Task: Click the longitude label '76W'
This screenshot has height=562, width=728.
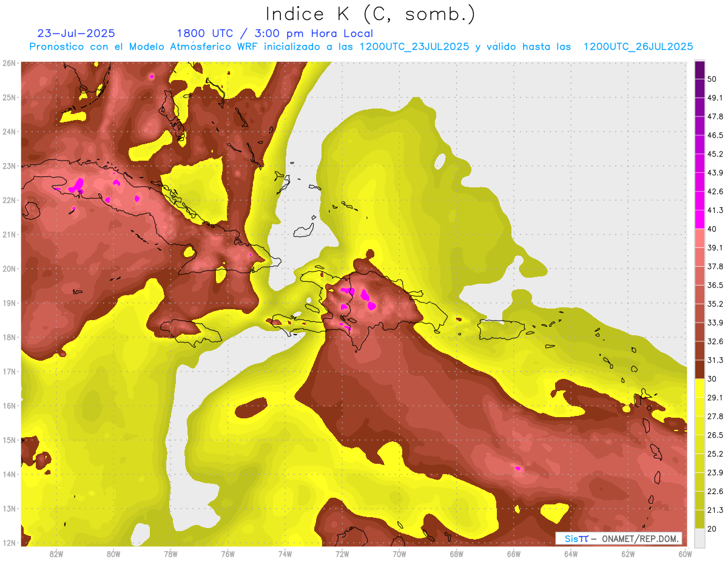Action: click(x=227, y=554)
